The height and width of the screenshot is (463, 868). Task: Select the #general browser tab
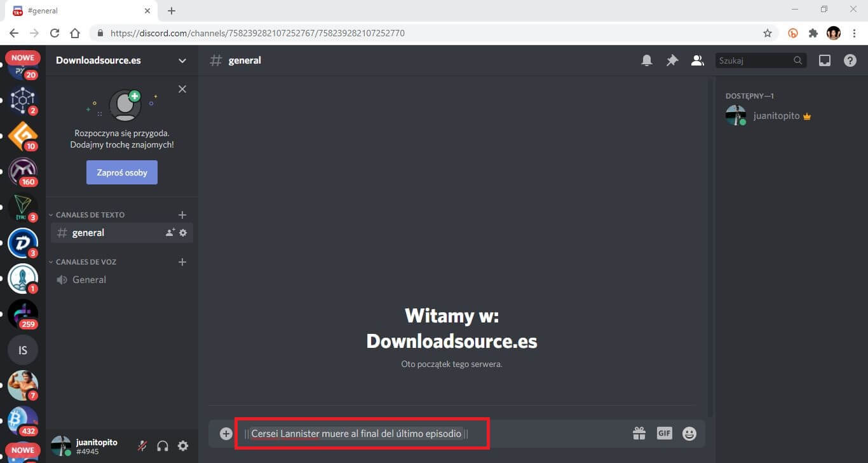(x=81, y=11)
